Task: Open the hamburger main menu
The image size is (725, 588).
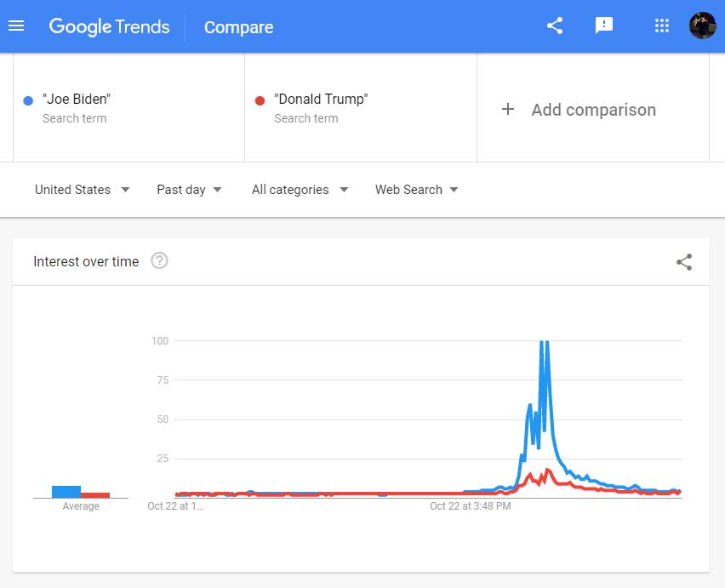Action: [16, 26]
